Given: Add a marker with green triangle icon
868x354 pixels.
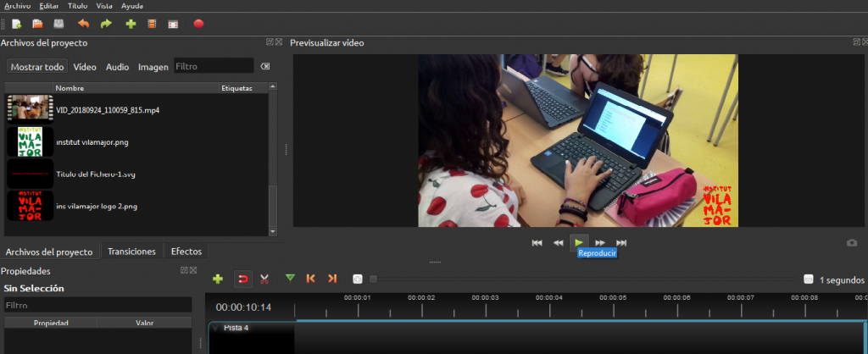Looking at the screenshot, I should click(291, 279).
